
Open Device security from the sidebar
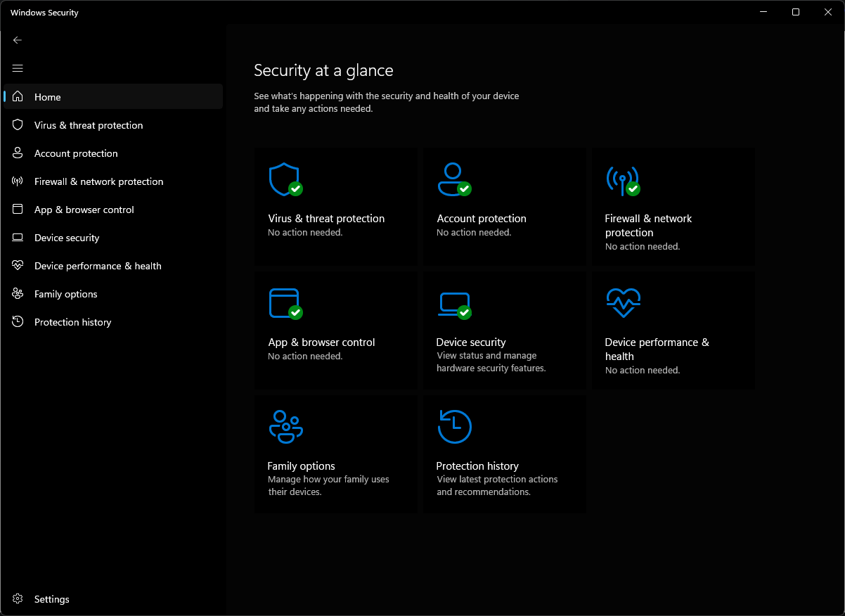tap(113, 238)
